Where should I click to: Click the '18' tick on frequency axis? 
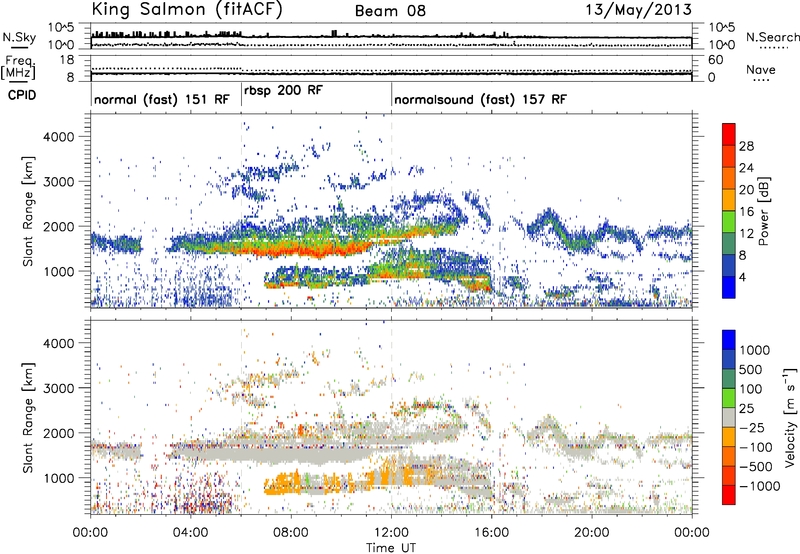click(x=67, y=60)
